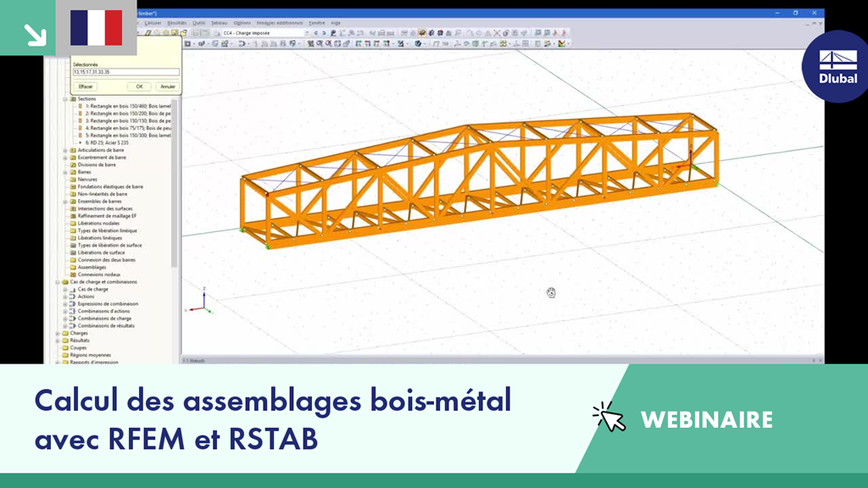The height and width of the screenshot is (488, 868).
Task: Open the Résultats menu
Action: [177, 23]
